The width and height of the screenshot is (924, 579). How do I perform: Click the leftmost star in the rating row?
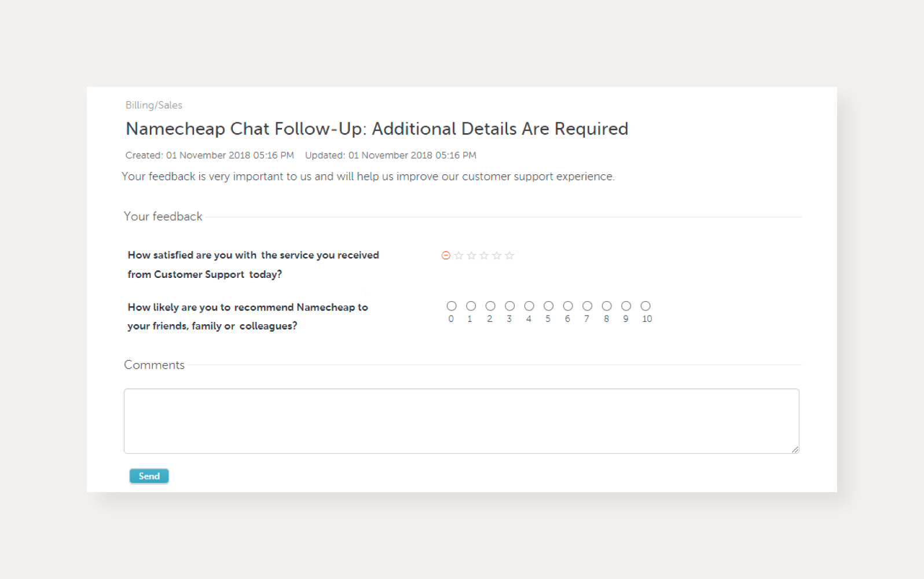coord(458,255)
